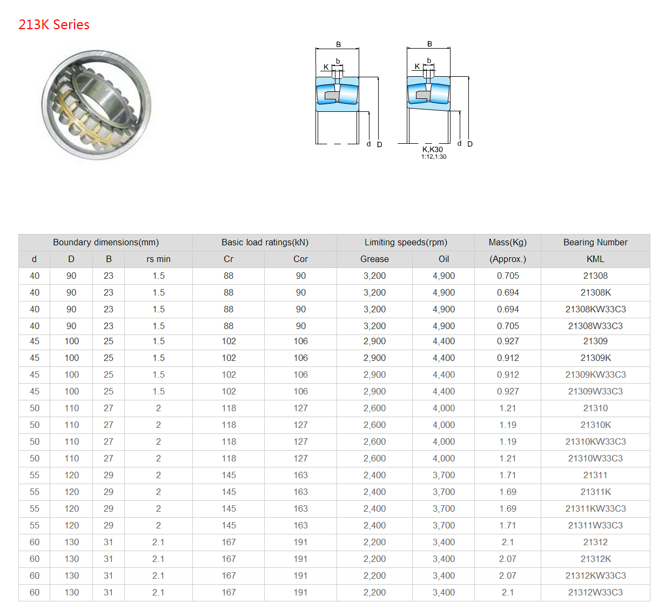Click the Bearing Number header cell
Viewport: 672px width, 616px height.
coord(595,243)
